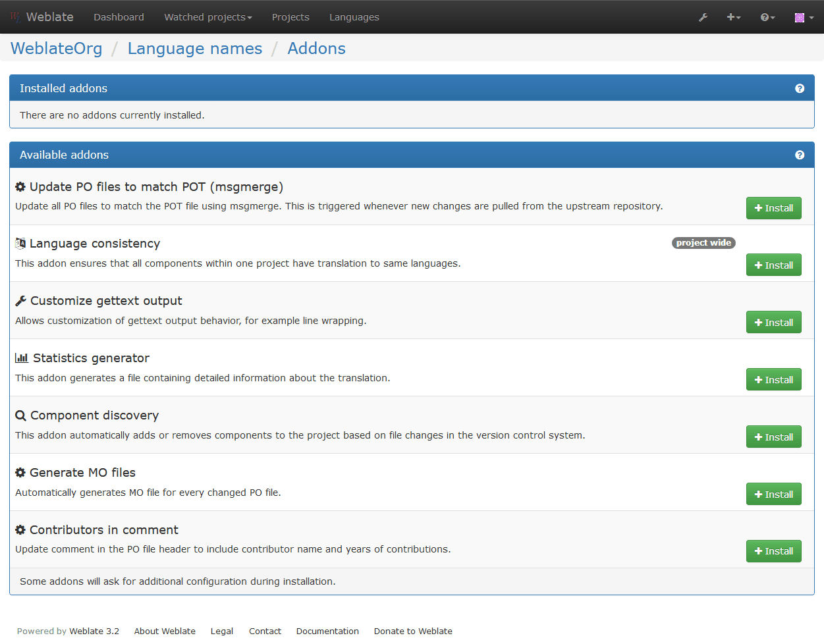Click the 'Update PO files to match POT' title

157,187
